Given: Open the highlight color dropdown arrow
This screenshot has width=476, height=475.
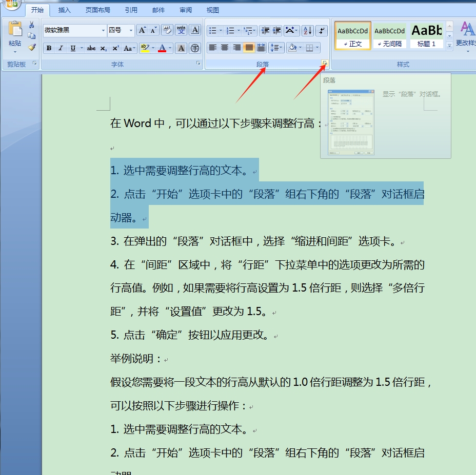Looking at the screenshot, I should click(x=153, y=48).
